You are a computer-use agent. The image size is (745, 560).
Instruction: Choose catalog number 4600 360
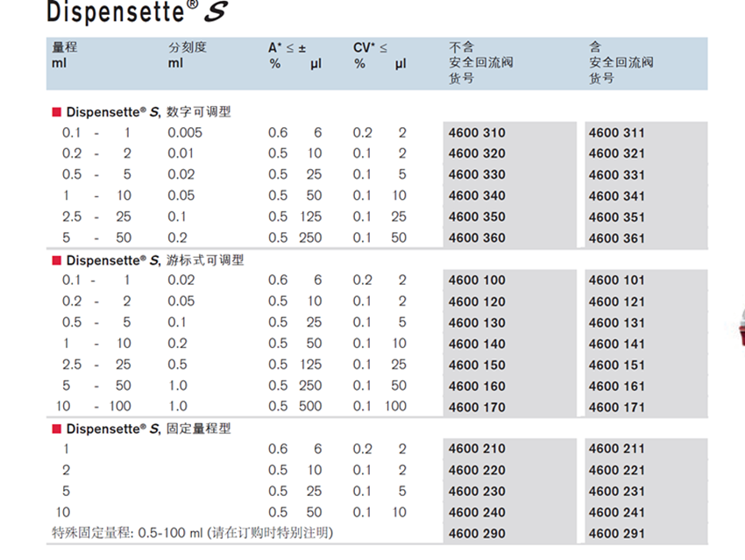click(x=477, y=238)
